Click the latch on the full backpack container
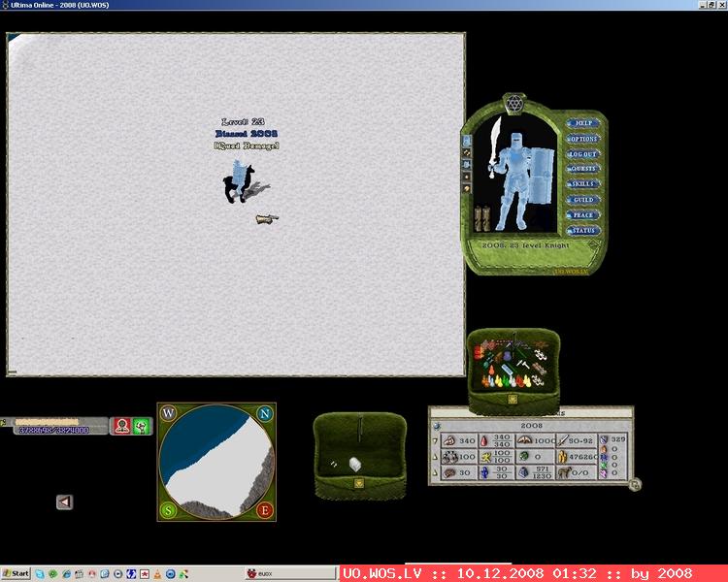Image resolution: width=728 pixels, height=582 pixels. (513, 399)
